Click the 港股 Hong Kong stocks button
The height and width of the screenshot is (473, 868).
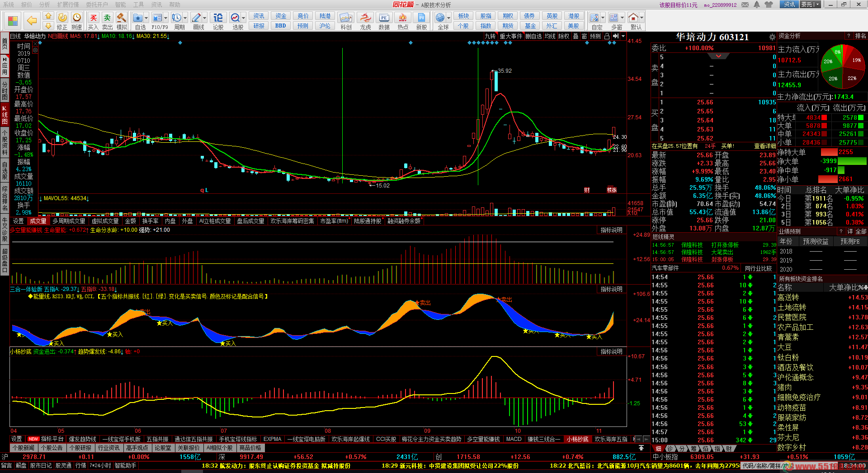[x=574, y=16]
